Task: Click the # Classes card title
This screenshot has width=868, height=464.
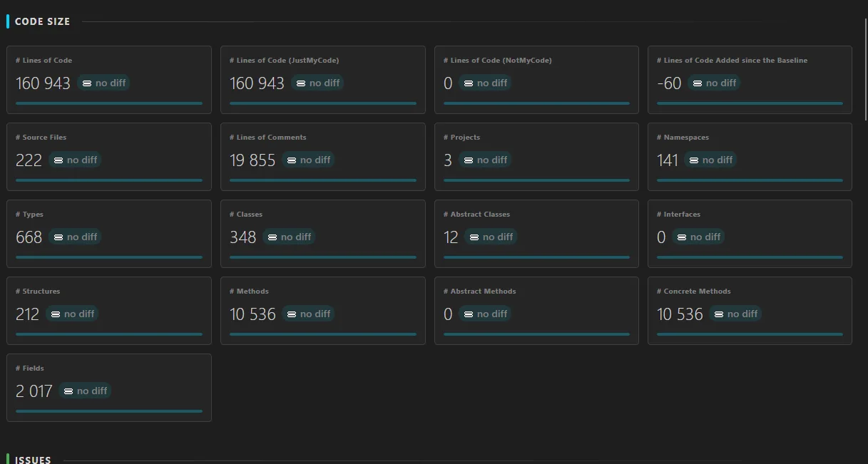Action: pos(246,215)
